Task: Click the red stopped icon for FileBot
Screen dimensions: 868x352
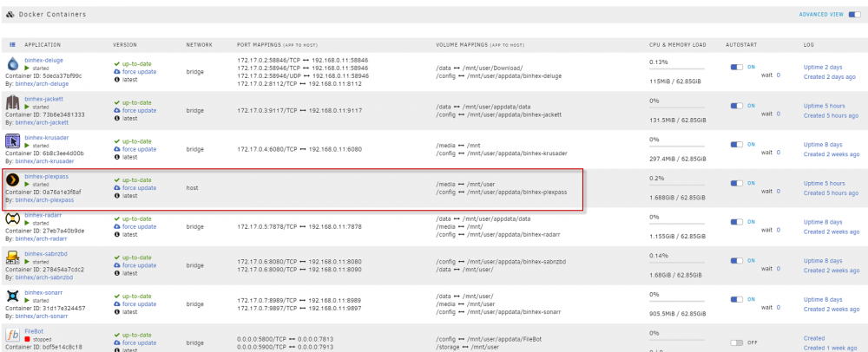Action: pyautogui.click(x=27, y=339)
